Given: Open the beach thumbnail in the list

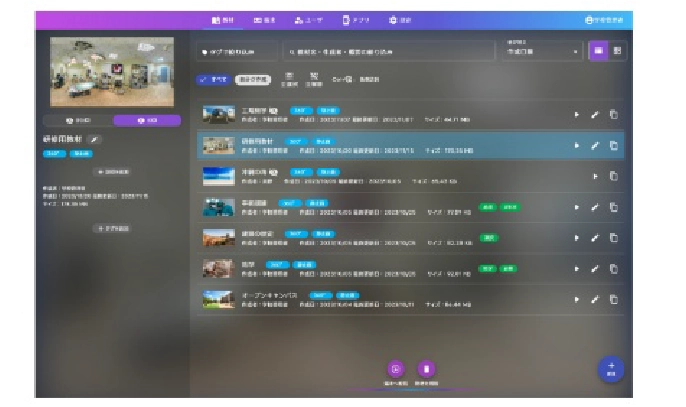Looking at the screenshot, I should point(219,176).
